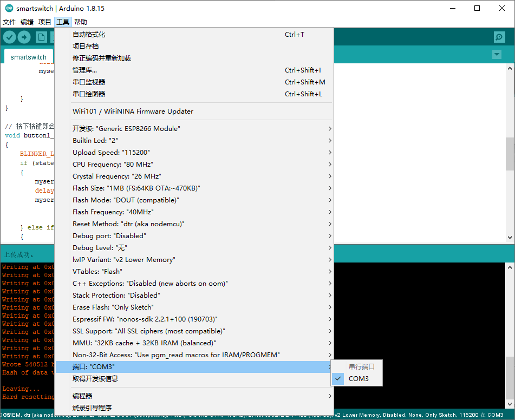The image size is (515, 420).
Task: Click the Verify (checkmark) toolbar icon
Action: (10, 37)
